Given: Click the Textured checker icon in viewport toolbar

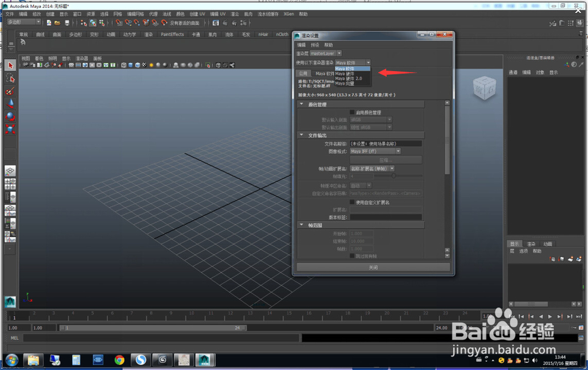Looking at the screenshot, I should (x=145, y=65).
